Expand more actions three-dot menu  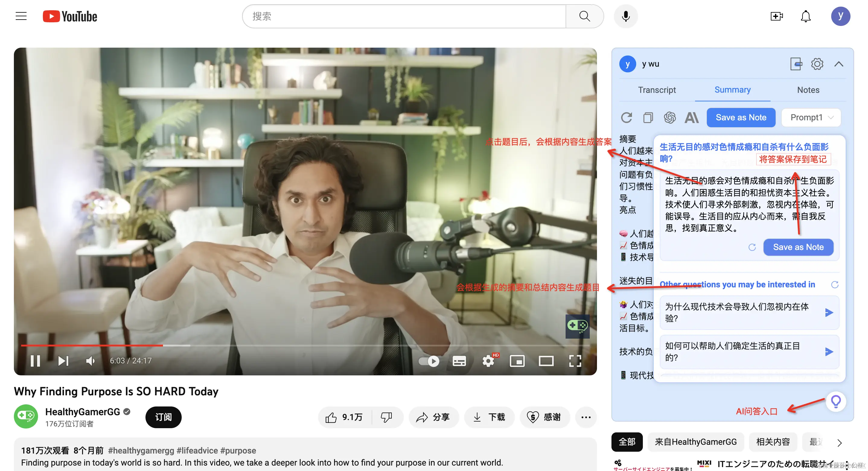point(586,417)
